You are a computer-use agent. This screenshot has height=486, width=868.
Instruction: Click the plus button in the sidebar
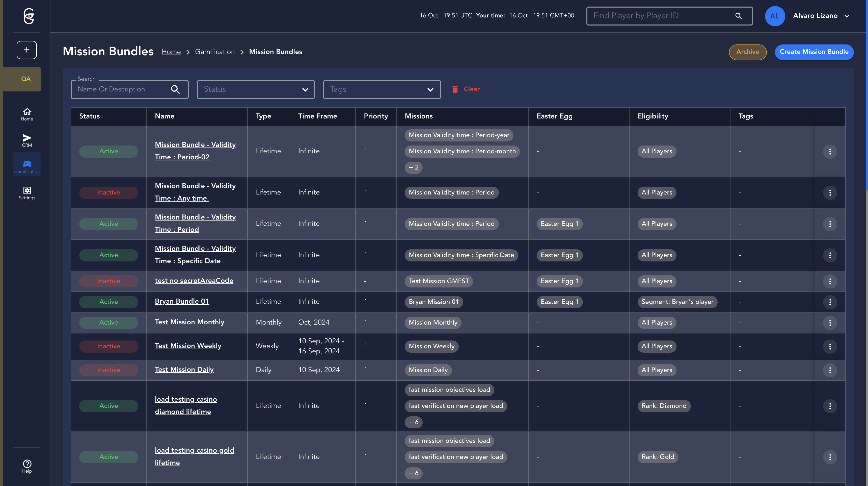26,50
